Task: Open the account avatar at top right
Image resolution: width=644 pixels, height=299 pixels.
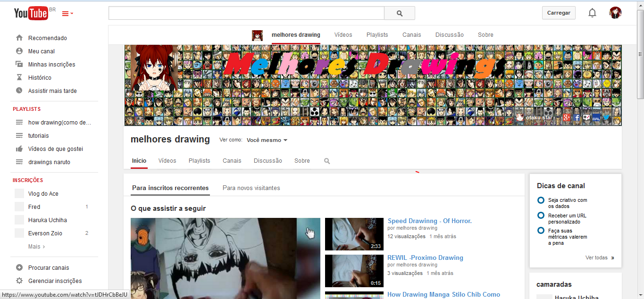Action: tap(615, 13)
